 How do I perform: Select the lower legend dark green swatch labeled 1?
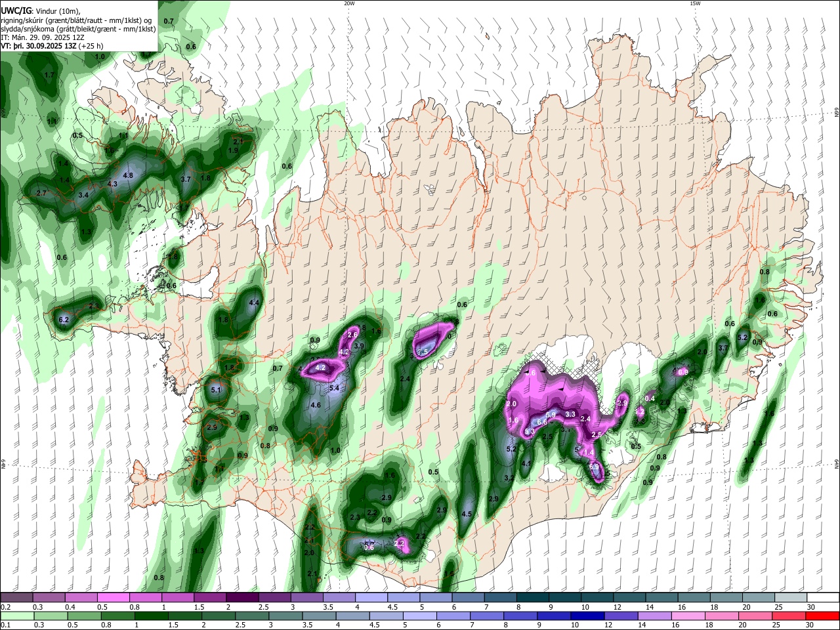pos(151,616)
